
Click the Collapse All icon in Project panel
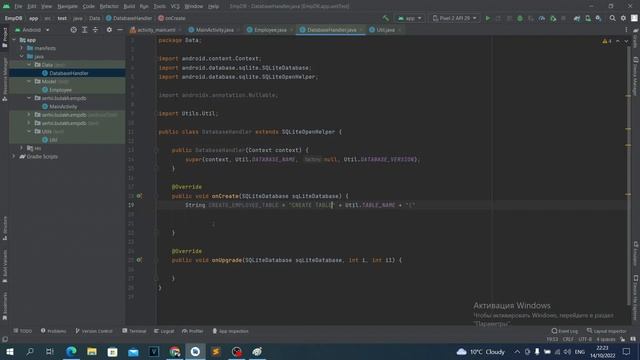[96, 30]
